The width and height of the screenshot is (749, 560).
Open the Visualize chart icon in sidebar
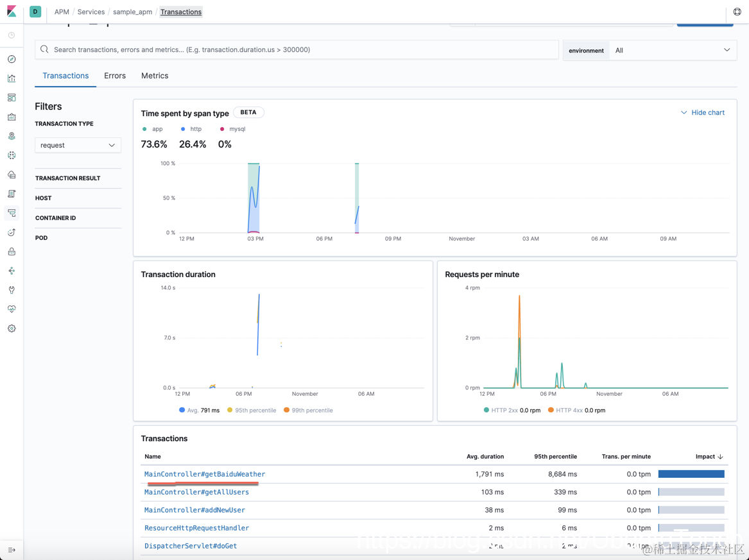click(12, 78)
